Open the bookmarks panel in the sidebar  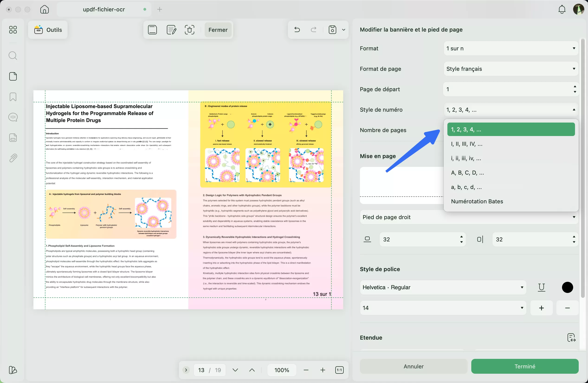point(13,97)
